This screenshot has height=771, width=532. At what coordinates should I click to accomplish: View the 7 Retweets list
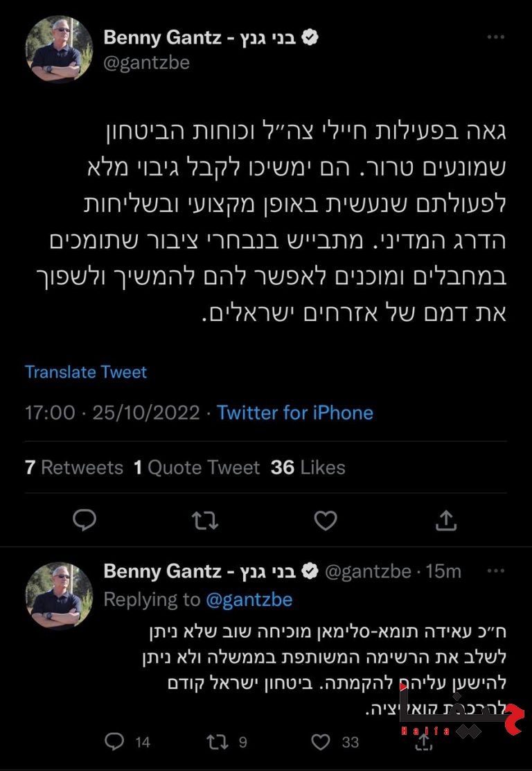[x=73, y=467]
